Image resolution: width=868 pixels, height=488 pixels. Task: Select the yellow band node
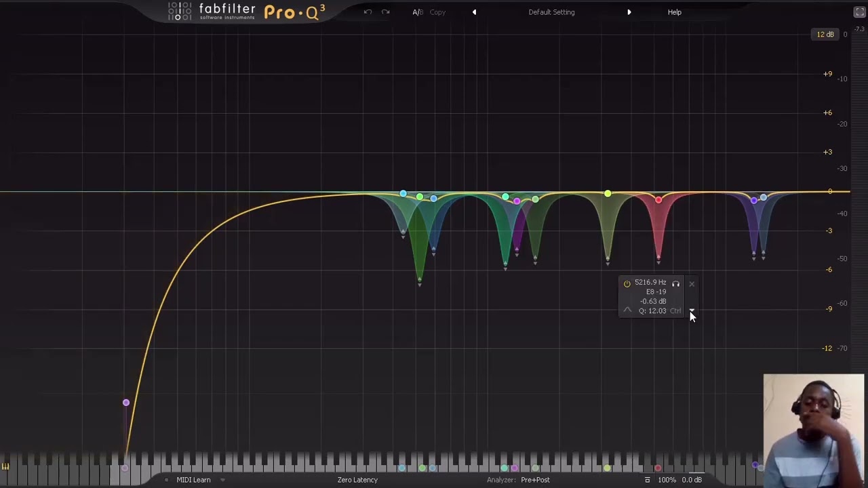click(x=608, y=195)
